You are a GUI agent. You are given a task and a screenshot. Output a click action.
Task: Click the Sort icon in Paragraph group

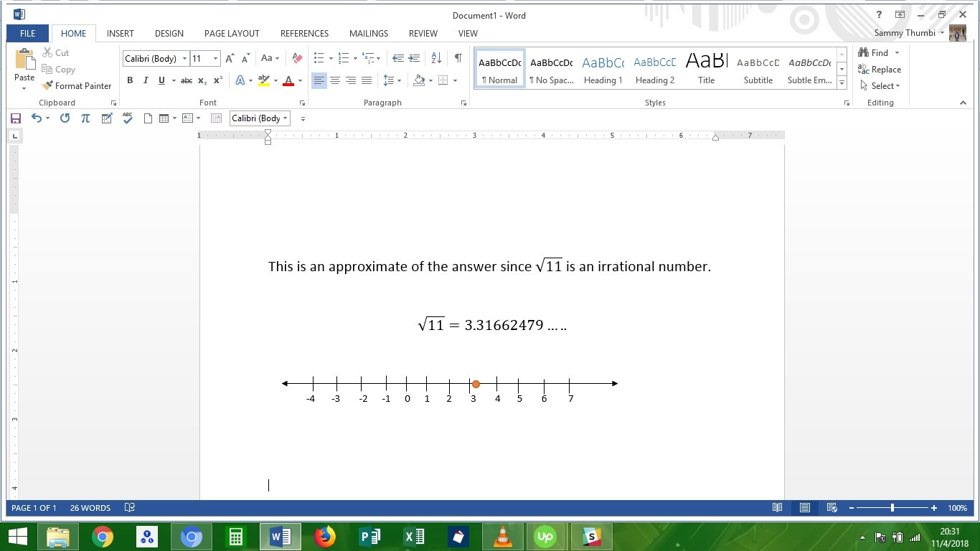pos(436,58)
